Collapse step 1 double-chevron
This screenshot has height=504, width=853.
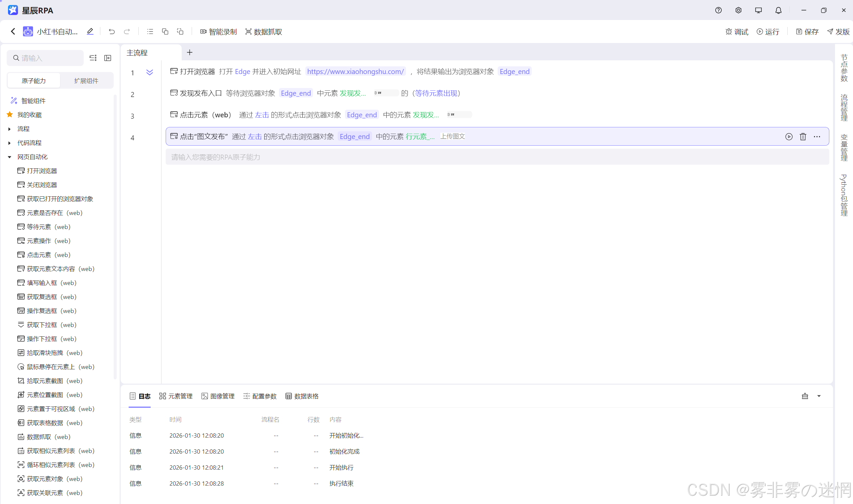click(x=149, y=72)
